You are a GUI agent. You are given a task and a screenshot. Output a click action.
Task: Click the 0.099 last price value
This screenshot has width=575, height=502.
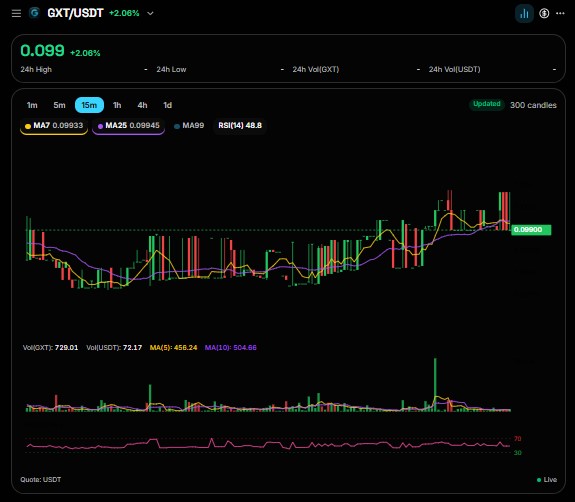[x=43, y=51]
